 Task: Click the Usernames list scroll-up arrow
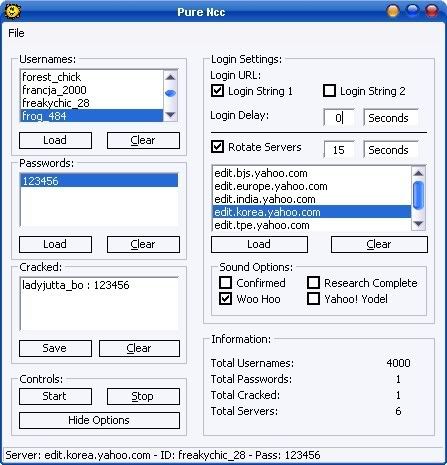click(170, 77)
